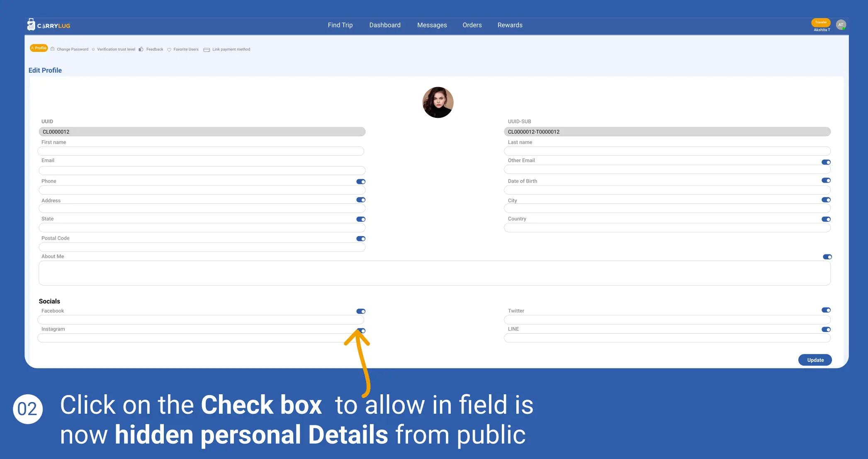Focus the LINE input field
Viewport: 868px width, 459px height.
tap(667, 338)
